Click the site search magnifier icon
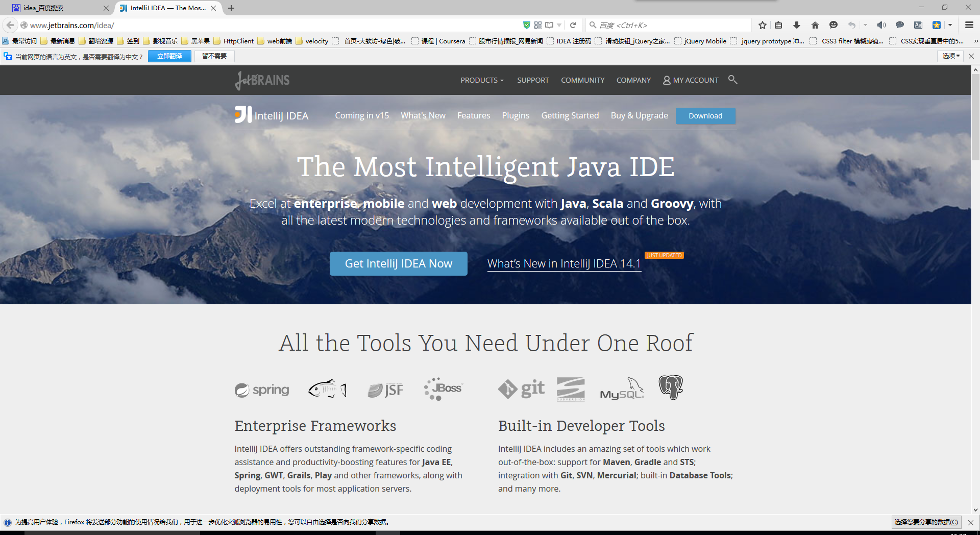 (733, 80)
